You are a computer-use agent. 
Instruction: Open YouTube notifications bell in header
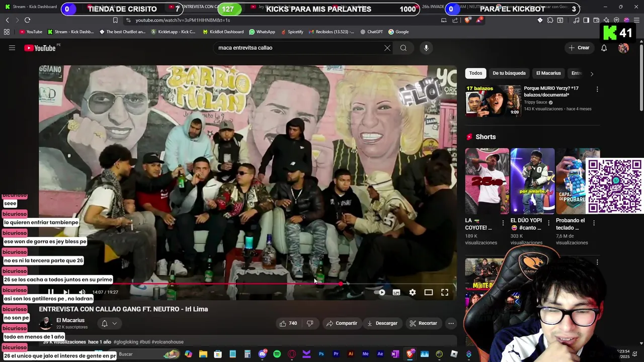tap(604, 48)
